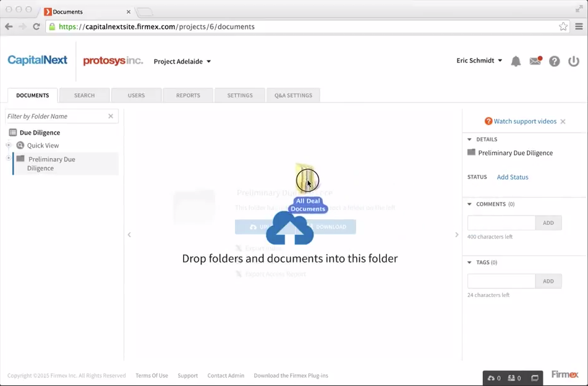Open the Terms Of Use link
The height and width of the screenshot is (386, 588).
pos(152,376)
